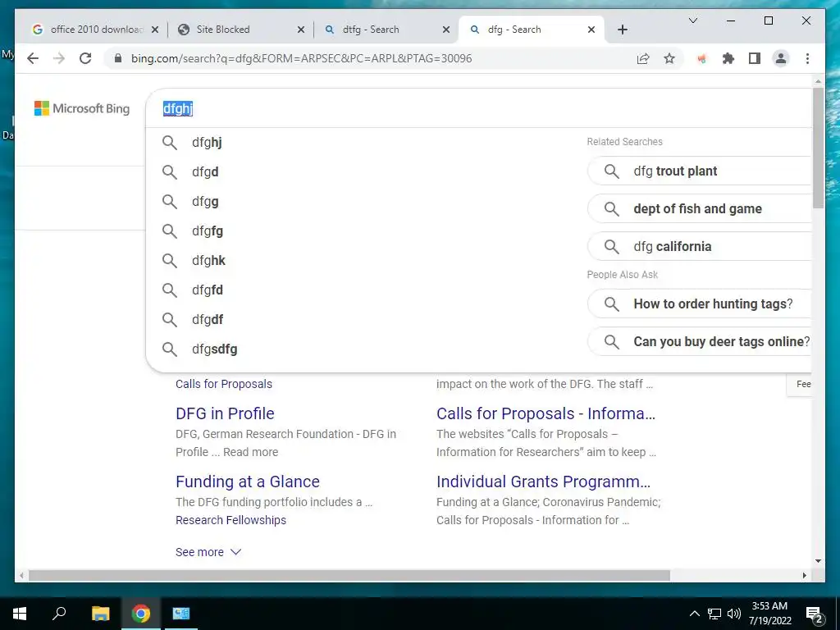This screenshot has width=840, height=630.
Task: Close the 'dfg - Search' tab
Action: [x=591, y=30]
